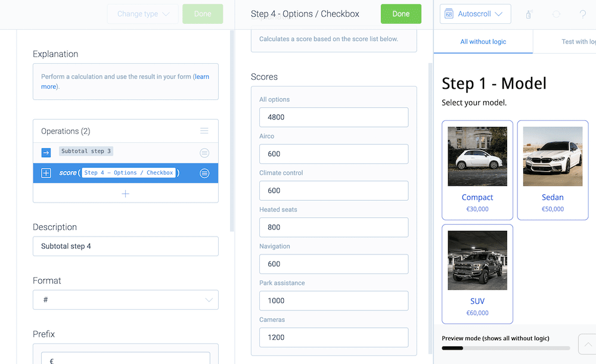Click the Step 4 - Options / Checkbox title
This screenshot has height=364, width=596.
tap(305, 14)
